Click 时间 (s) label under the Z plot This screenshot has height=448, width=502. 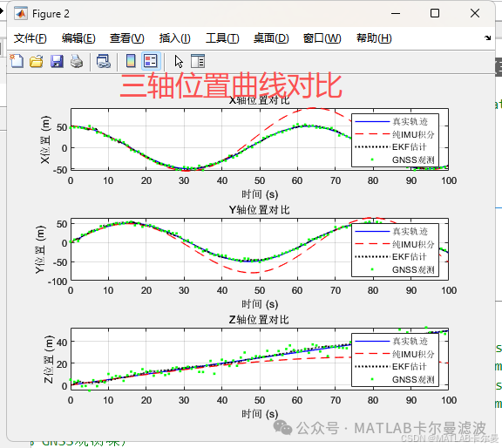coord(260,414)
